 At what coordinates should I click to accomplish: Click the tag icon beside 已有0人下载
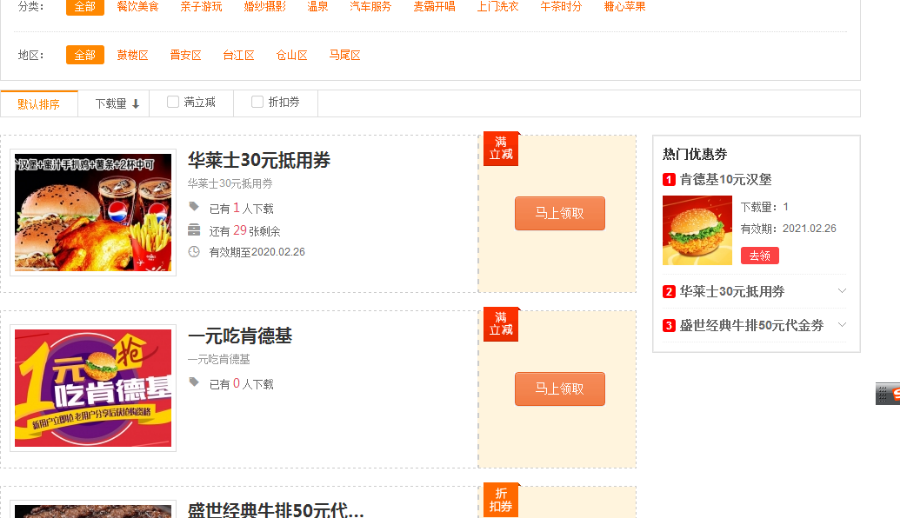pos(194,382)
